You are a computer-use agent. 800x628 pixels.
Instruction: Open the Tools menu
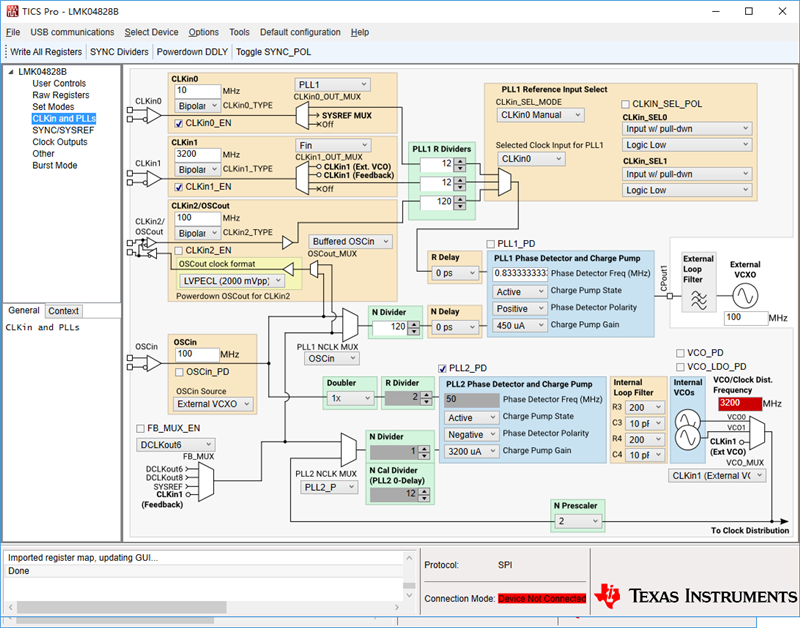tap(239, 32)
